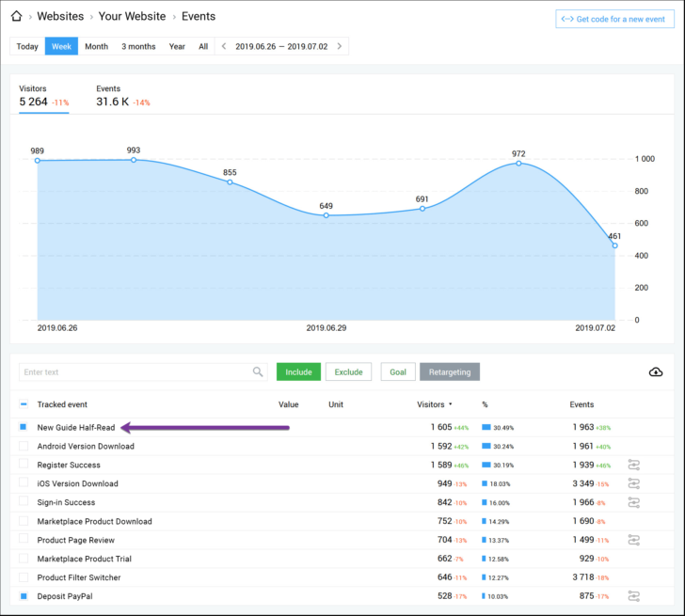Open settings icon for Product Page Review row

pyautogui.click(x=634, y=540)
